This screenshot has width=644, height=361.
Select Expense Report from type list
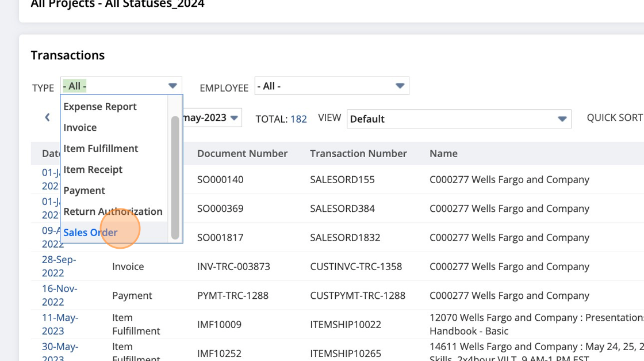point(114,107)
